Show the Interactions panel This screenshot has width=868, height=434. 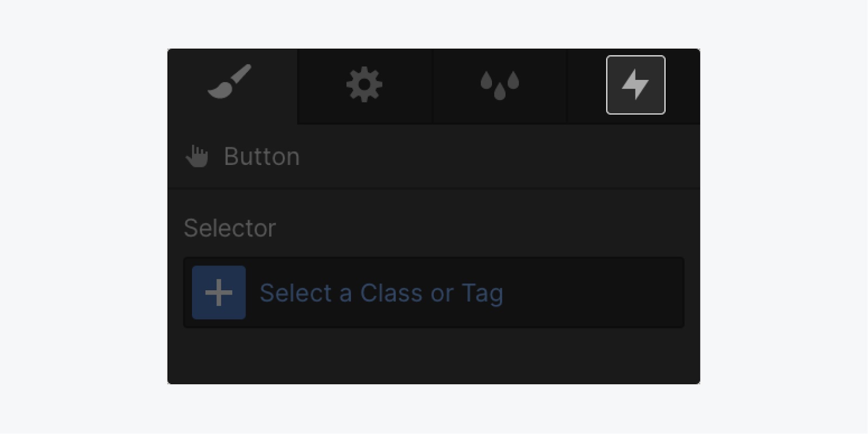point(635,85)
